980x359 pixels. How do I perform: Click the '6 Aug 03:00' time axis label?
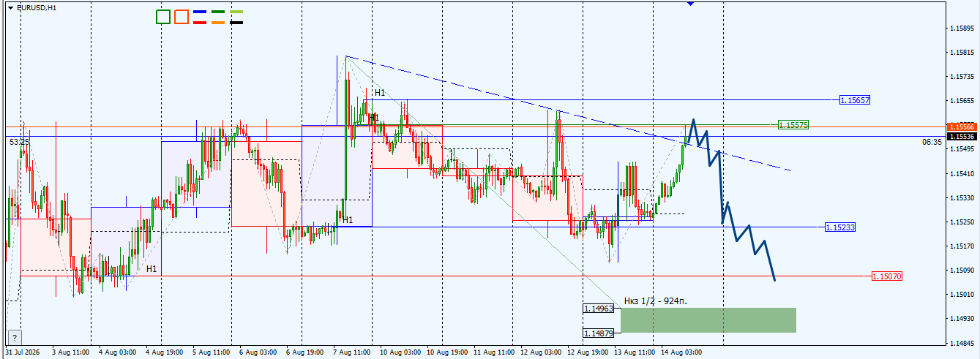click(258, 352)
